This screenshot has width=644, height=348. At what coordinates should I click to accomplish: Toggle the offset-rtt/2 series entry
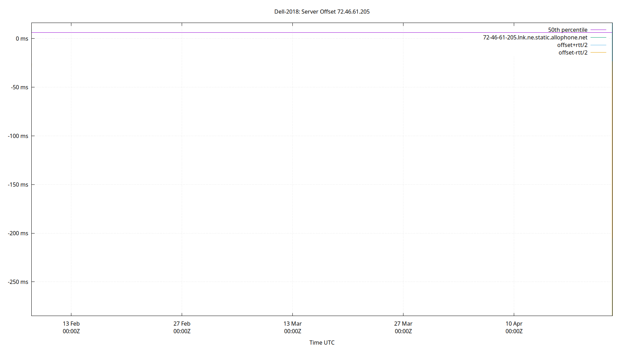click(x=573, y=53)
